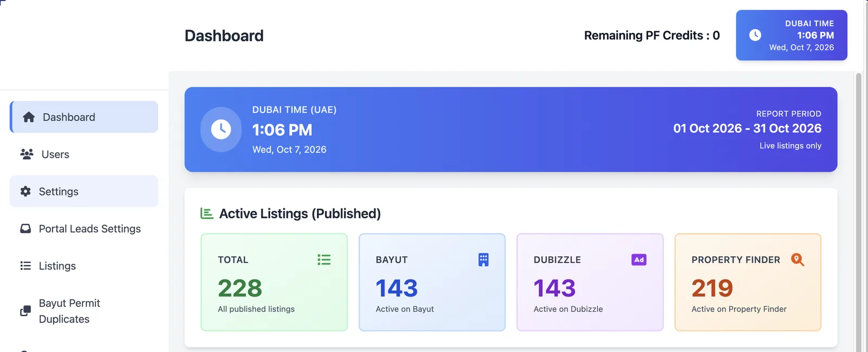
Task: Click the 1:06 PM time in the blue banner
Action: point(282,130)
